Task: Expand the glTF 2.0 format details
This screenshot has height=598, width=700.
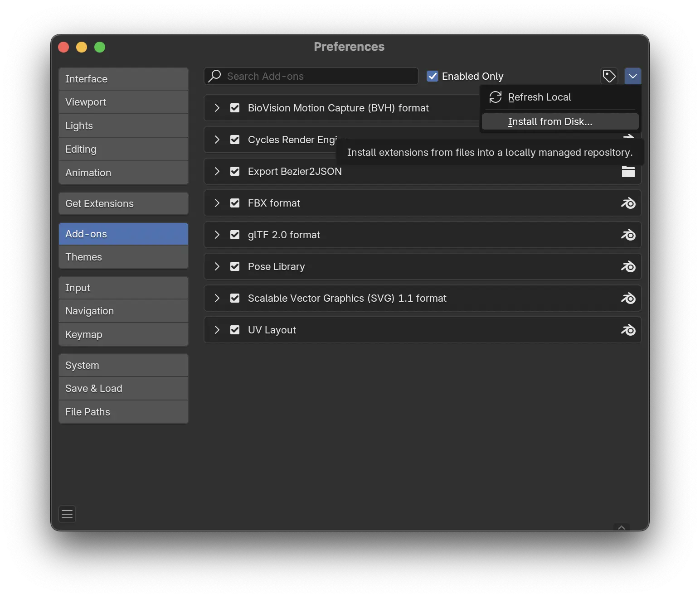Action: (217, 235)
